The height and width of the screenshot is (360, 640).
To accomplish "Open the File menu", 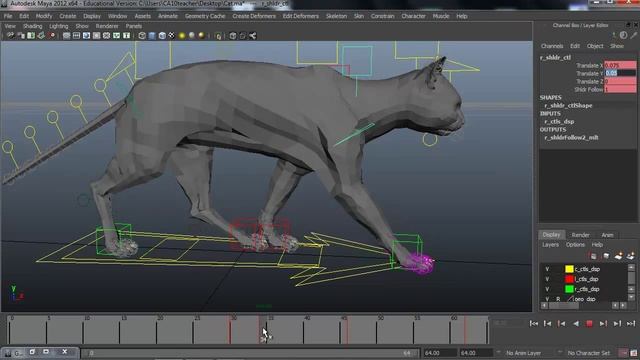I will point(8,16).
